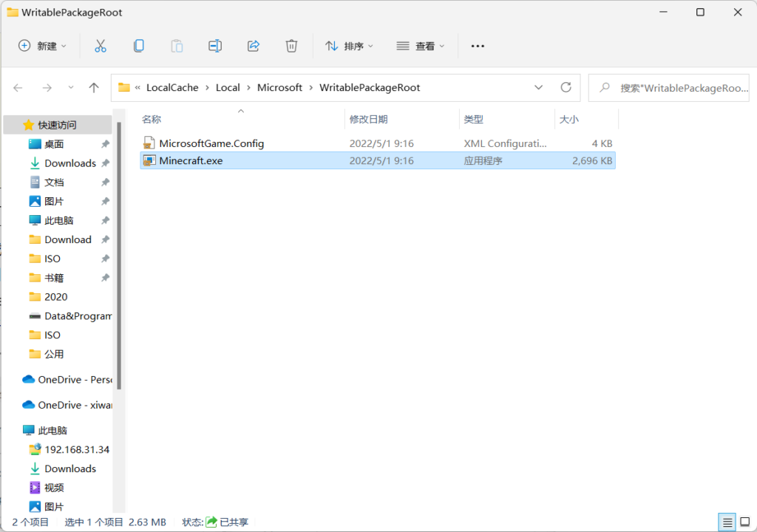This screenshot has height=532, width=757.
Task: Click the star icon of 快速访问
Action: click(x=29, y=125)
